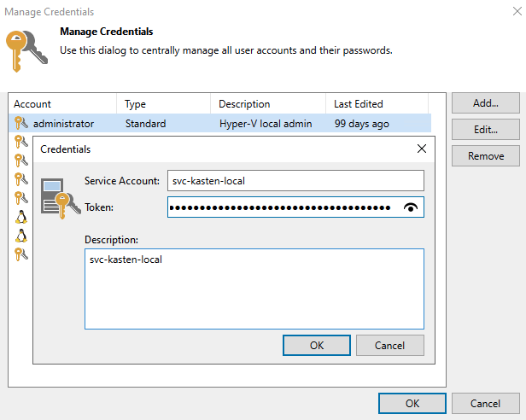Click the key icon directly below administrator
Viewport: 526px width, 420px height.
point(21,142)
